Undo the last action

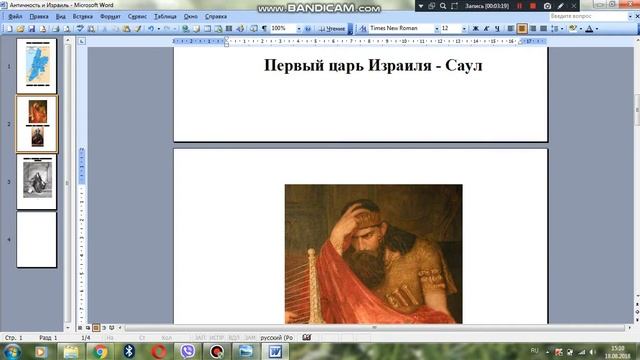tap(151, 29)
